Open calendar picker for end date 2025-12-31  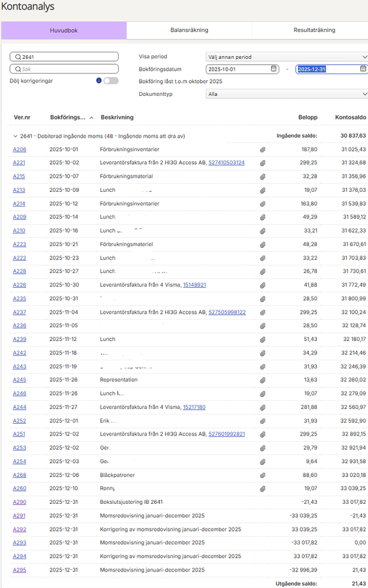[x=363, y=69]
